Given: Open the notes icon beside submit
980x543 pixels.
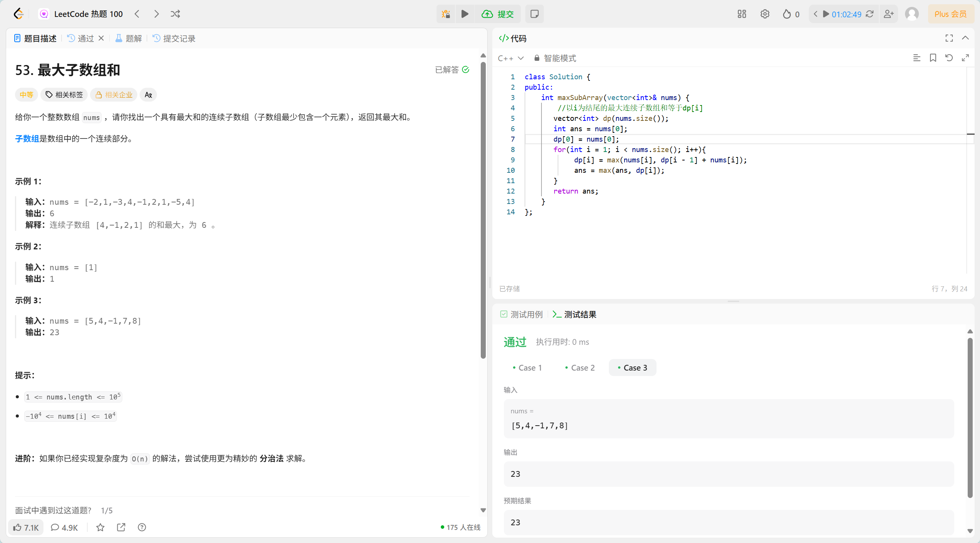Looking at the screenshot, I should pos(534,14).
